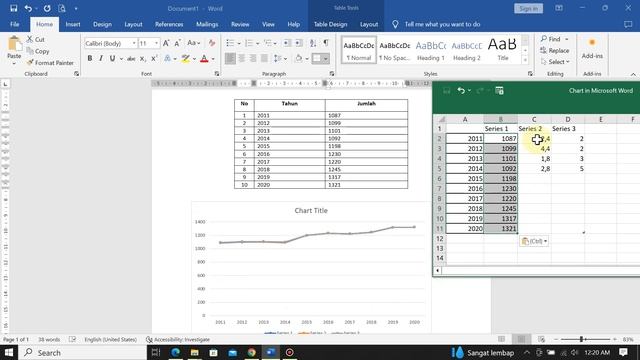The width and height of the screenshot is (640, 360).
Task: Clear all formatting icon
Action: tap(211, 43)
